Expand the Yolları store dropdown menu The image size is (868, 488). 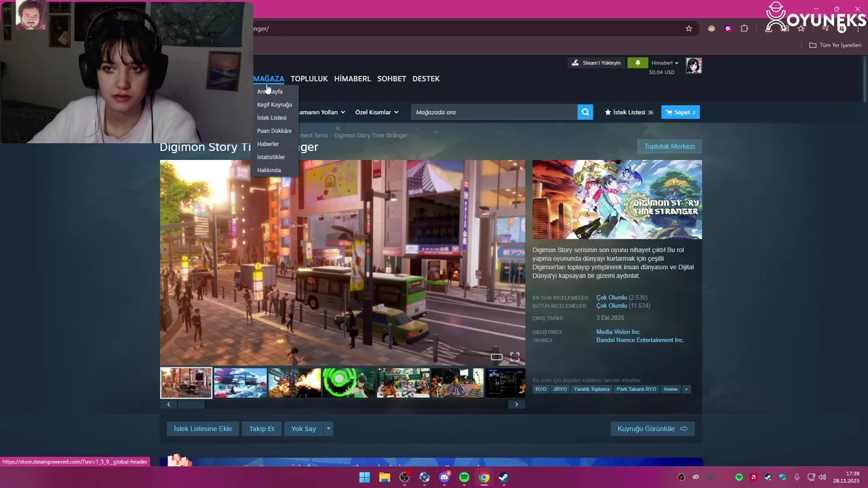(x=322, y=112)
